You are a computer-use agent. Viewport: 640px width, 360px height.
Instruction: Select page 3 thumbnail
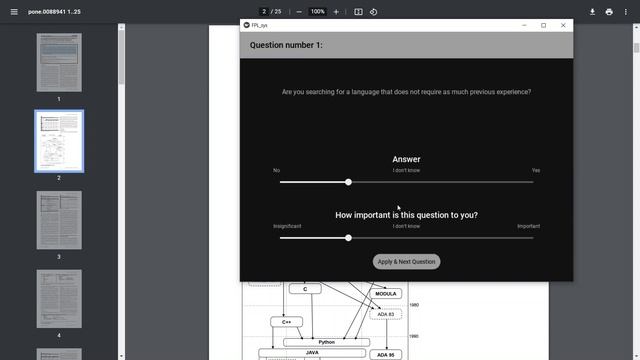pyautogui.click(x=59, y=220)
